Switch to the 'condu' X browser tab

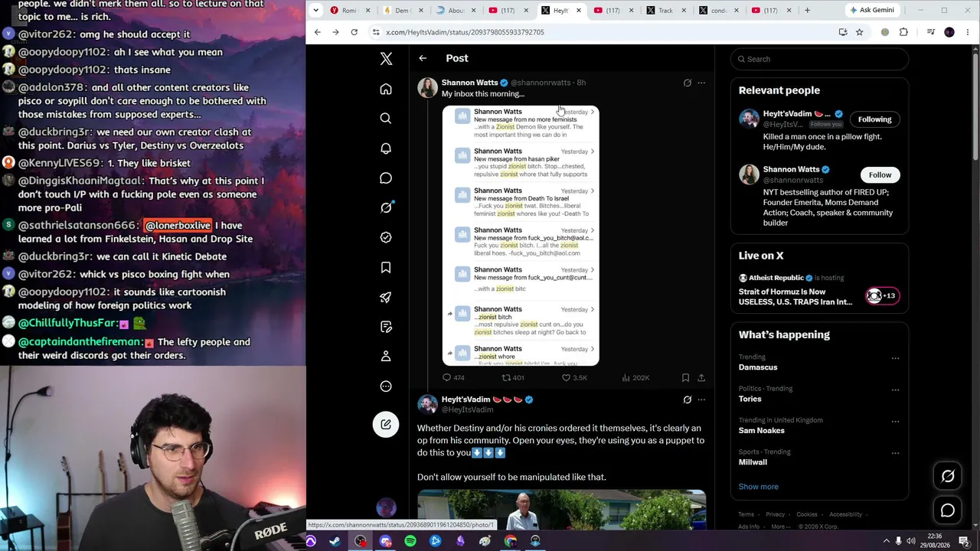point(720,11)
